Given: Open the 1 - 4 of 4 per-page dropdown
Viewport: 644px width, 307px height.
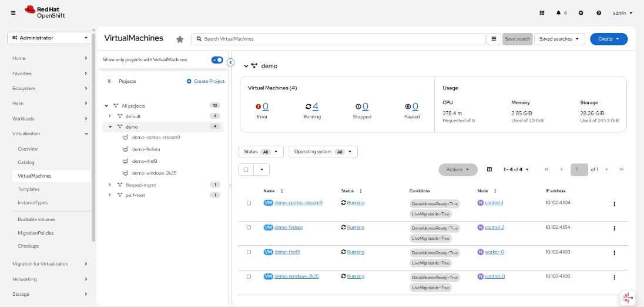Looking at the screenshot, I should click(x=516, y=169).
